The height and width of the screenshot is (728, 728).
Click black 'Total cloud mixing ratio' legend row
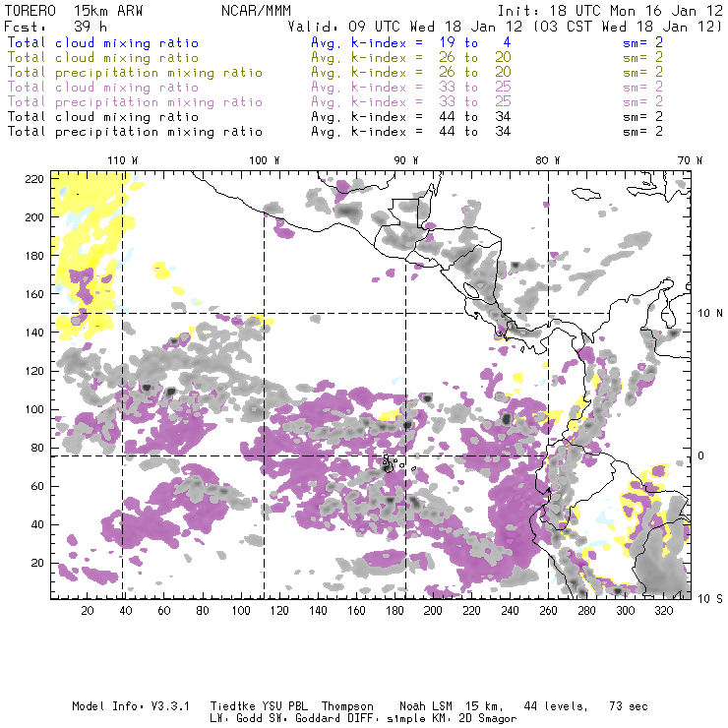point(103,117)
